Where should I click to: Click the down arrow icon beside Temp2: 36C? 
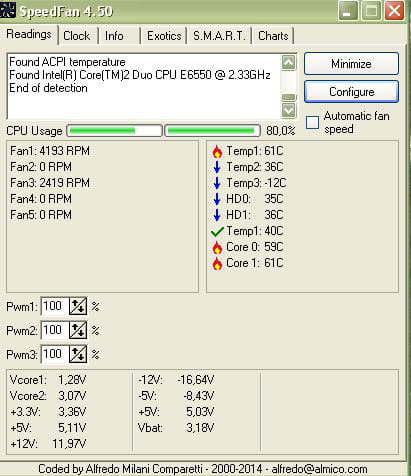217,167
